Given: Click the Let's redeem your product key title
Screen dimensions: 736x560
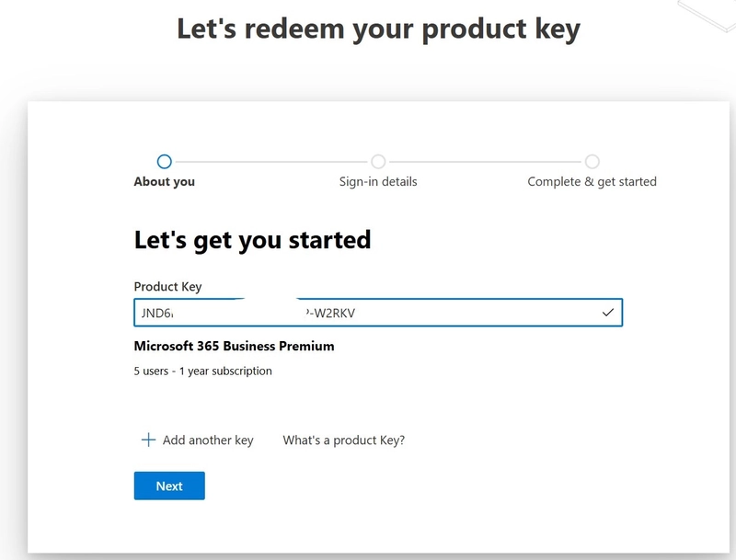Looking at the screenshot, I should click(x=378, y=29).
